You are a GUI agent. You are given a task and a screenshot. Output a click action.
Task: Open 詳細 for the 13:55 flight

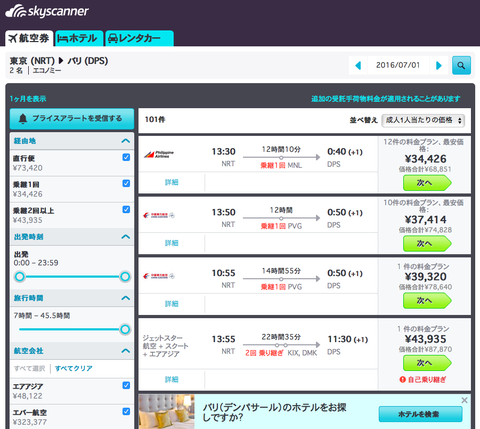tap(172, 379)
